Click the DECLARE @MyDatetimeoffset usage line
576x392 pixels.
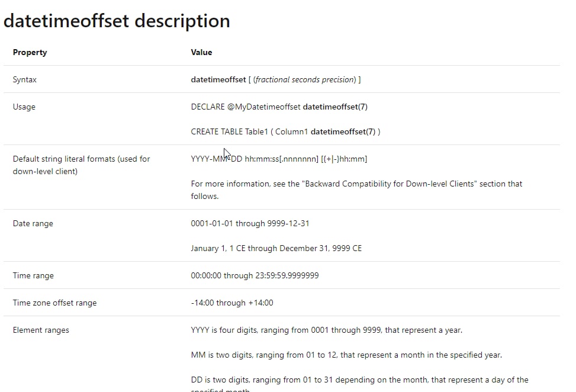point(279,107)
